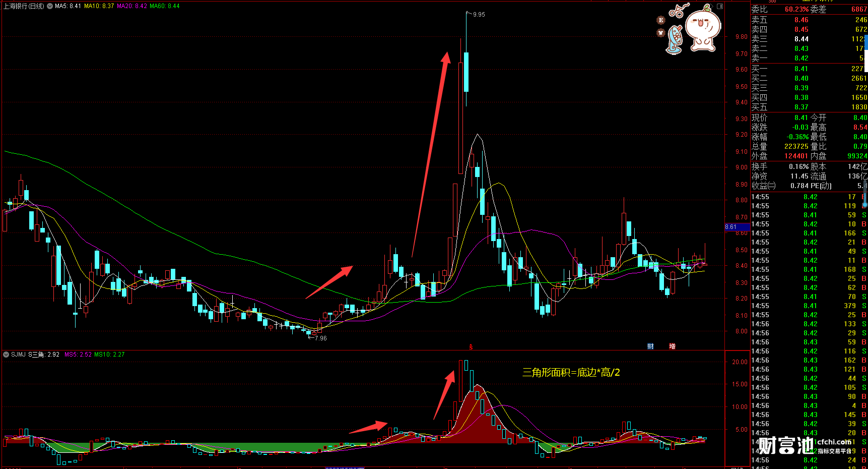Select the 卖五 ask price 8.46
The height and width of the screenshot is (469, 868).
pyautogui.click(x=802, y=20)
